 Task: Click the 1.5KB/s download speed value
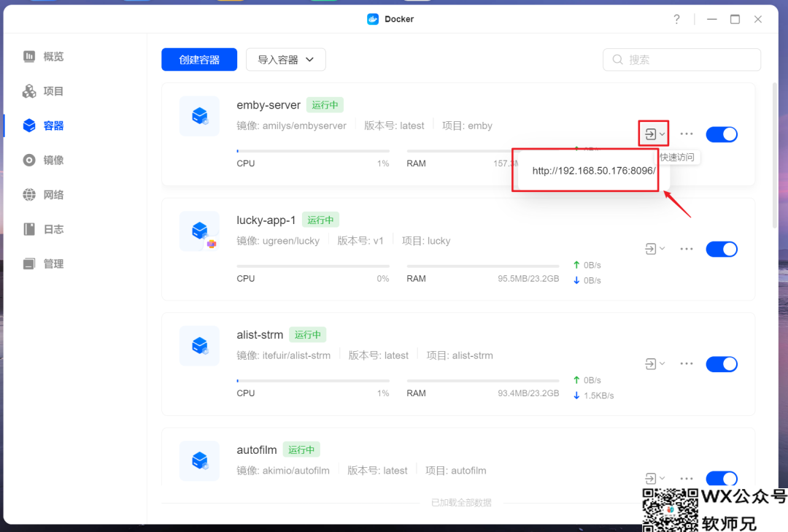(x=598, y=396)
